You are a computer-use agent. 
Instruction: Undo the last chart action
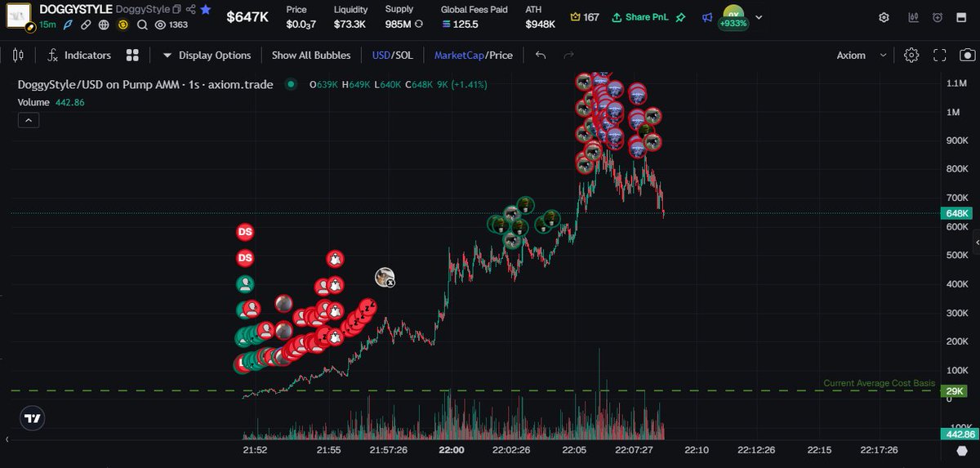(541, 55)
